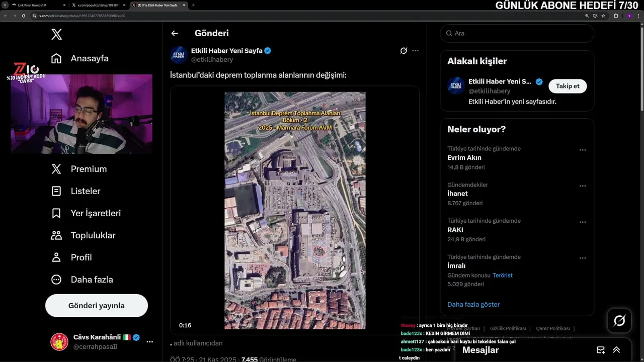Click Terörist related topic link
This screenshot has width=644, height=362.
point(503,276)
